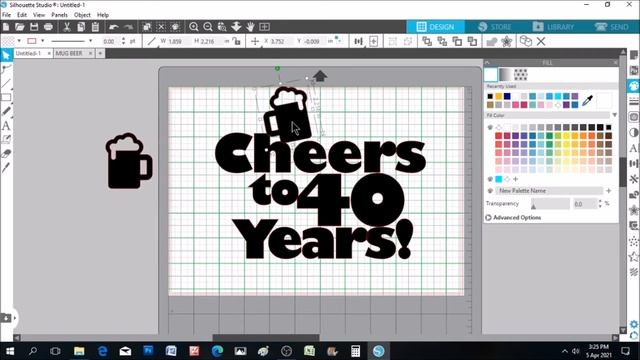Go to the SEND tab
640x360 pixels.
[611, 27]
